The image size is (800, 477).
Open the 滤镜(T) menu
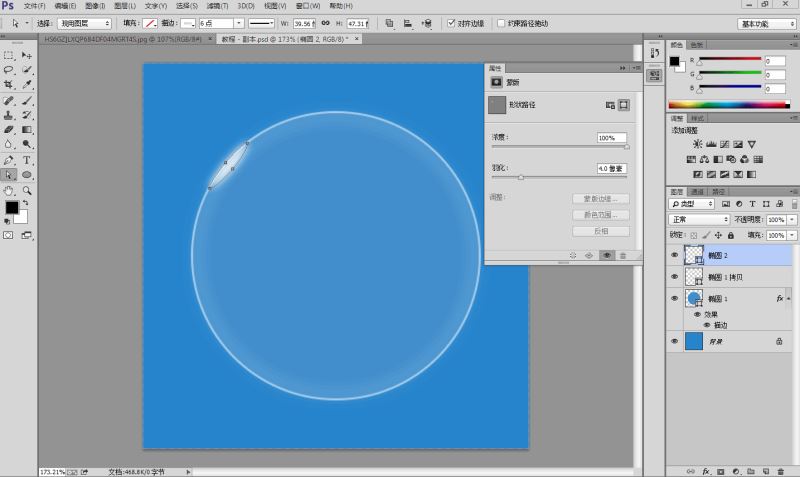tap(217, 6)
